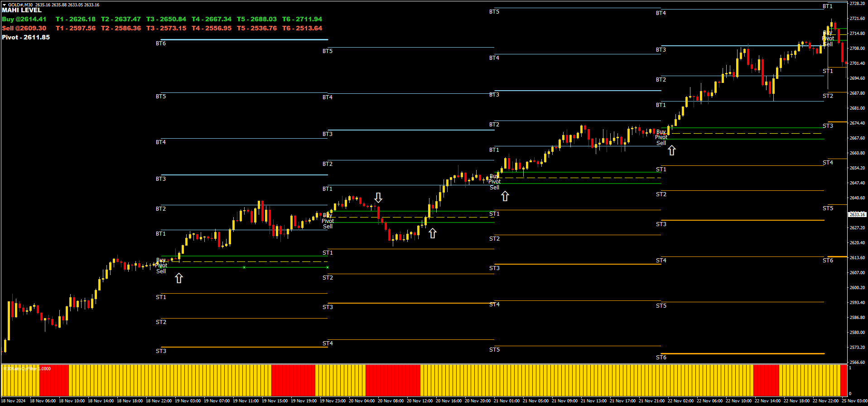
Task: Click green target T3 - 2650.84
Action: 166,19
